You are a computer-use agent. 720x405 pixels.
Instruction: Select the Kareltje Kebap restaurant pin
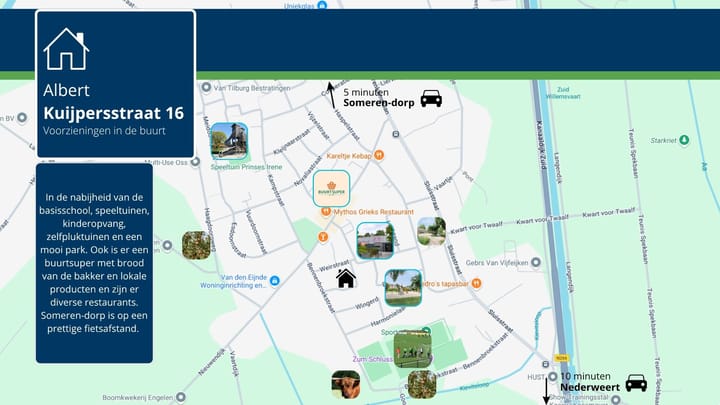(x=380, y=156)
